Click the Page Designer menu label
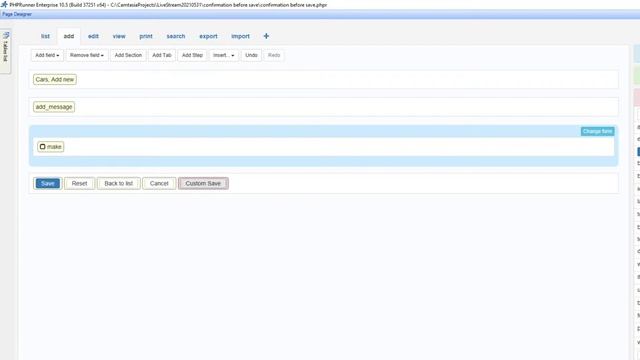Viewport: 640px width, 360px height. (17, 14)
